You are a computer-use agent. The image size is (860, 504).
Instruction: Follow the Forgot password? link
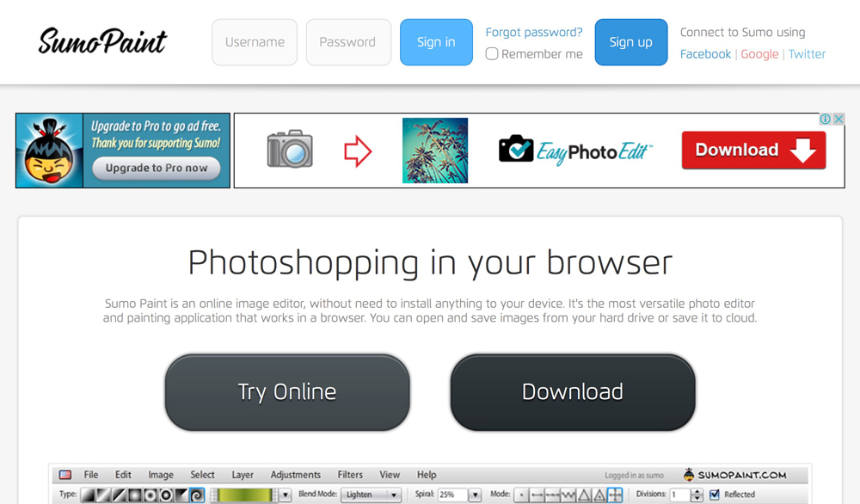[x=534, y=32]
